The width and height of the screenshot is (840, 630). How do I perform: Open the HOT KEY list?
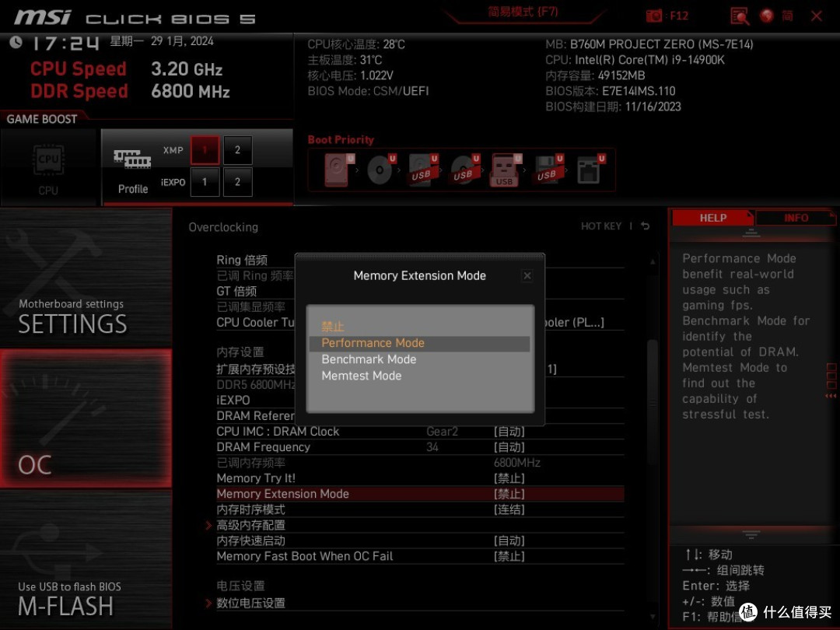pos(601,226)
